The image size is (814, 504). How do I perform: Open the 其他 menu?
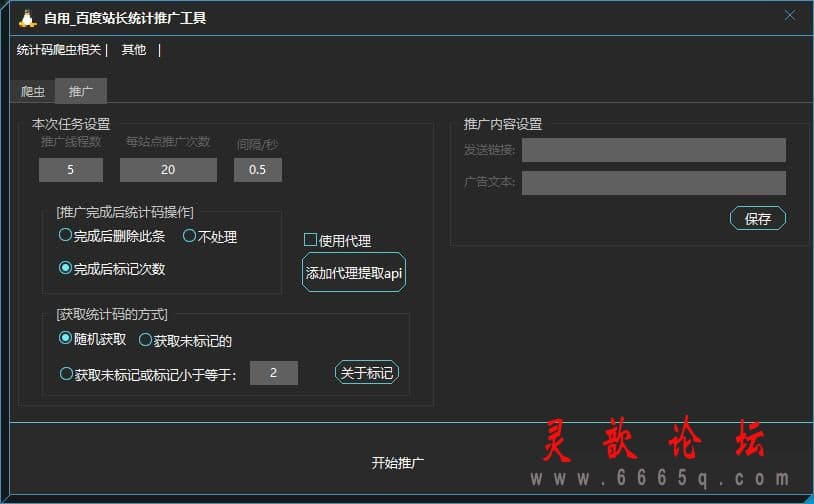click(134, 50)
